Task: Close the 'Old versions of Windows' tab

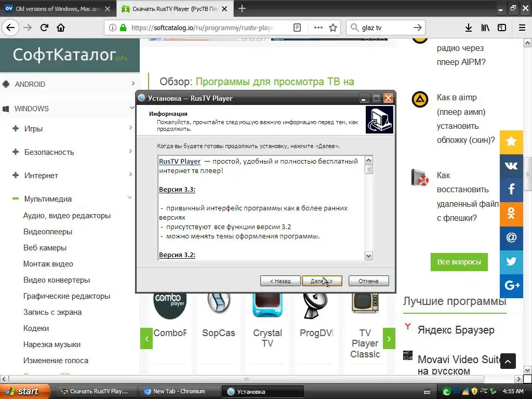Action: [x=108, y=9]
